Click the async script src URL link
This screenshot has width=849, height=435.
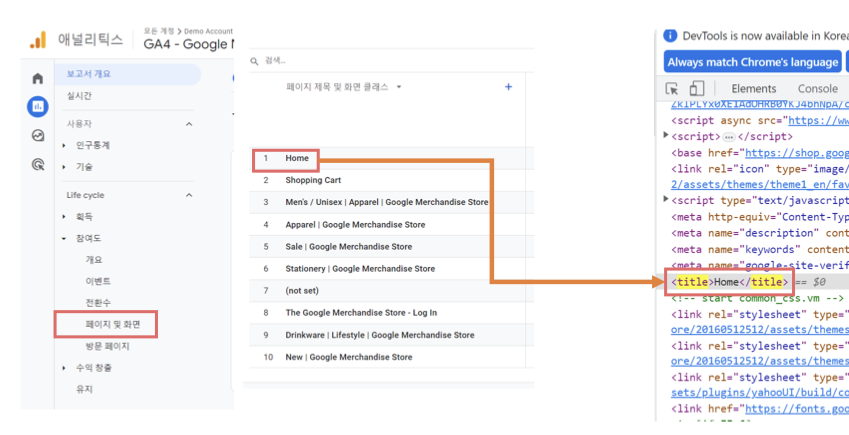coord(819,121)
